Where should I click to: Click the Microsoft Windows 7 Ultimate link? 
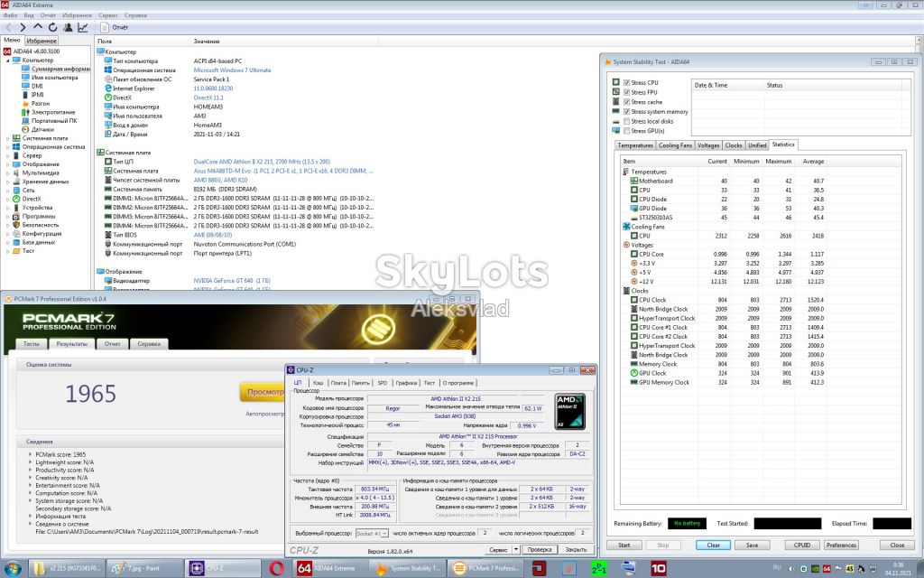pos(232,70)
